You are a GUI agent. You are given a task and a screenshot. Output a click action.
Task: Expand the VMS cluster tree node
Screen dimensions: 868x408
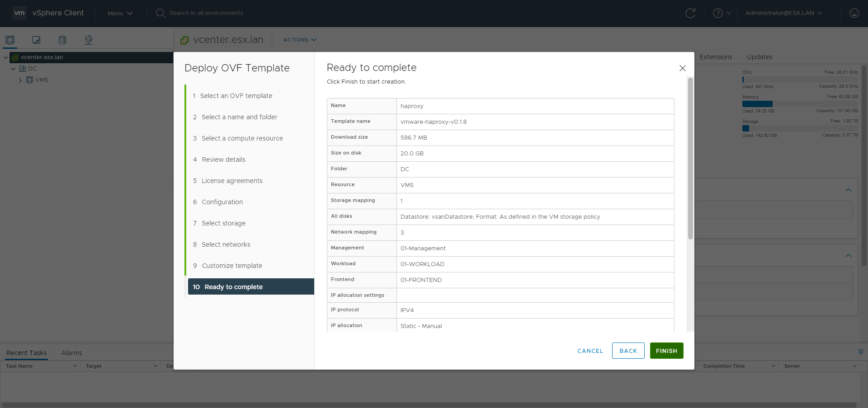pyautogui.click(x=20, y=80)
